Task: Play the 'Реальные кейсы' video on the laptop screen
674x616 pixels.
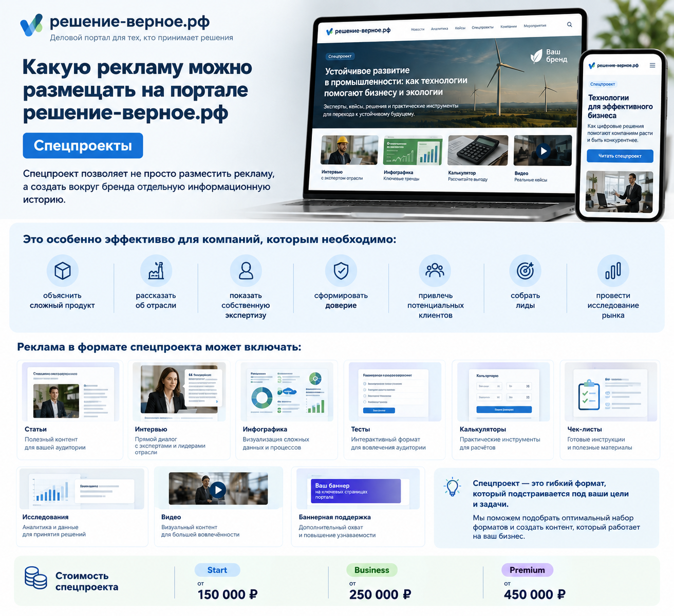Action: 543,151
